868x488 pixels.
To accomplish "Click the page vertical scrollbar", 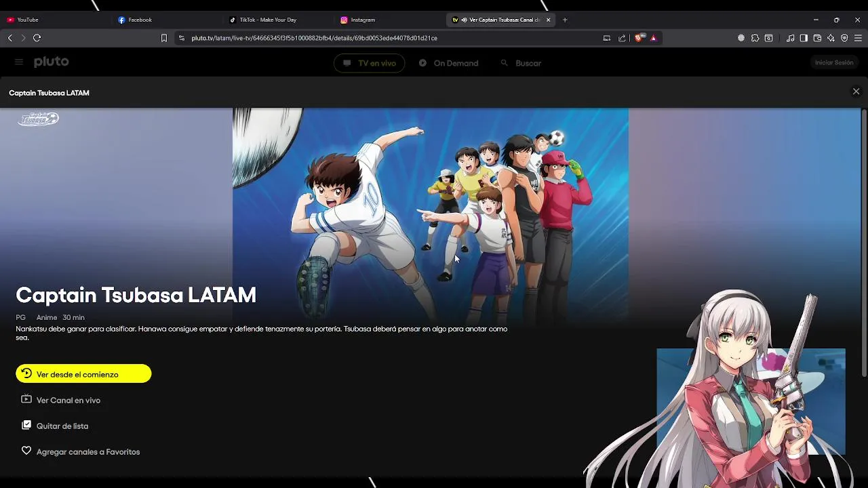I will click(x=864, y=242).
